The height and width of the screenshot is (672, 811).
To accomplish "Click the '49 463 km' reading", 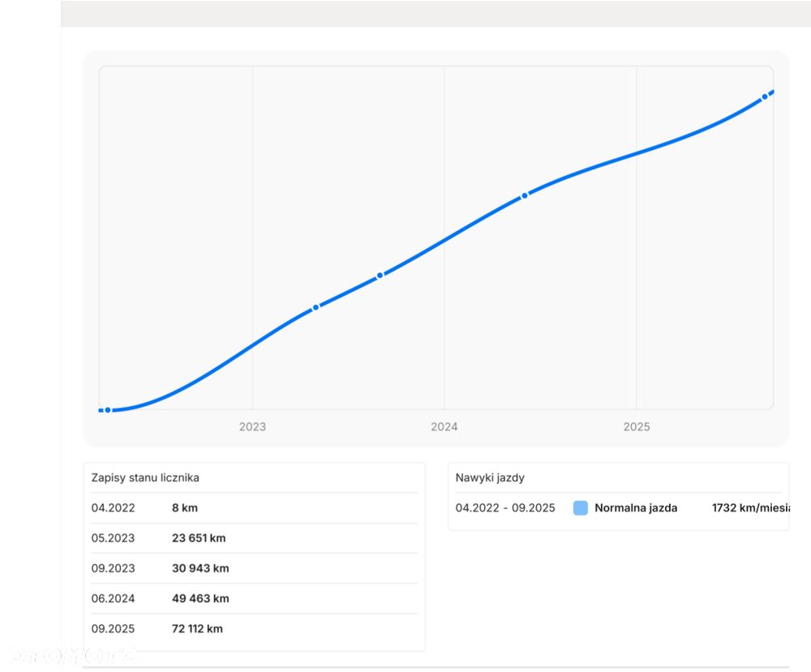I will [x=200, y=598].
